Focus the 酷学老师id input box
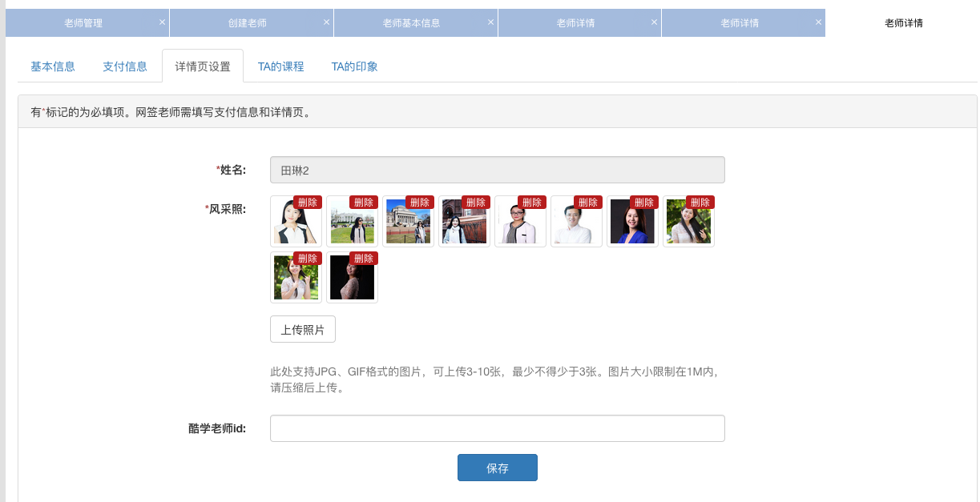 coord(498,428)
